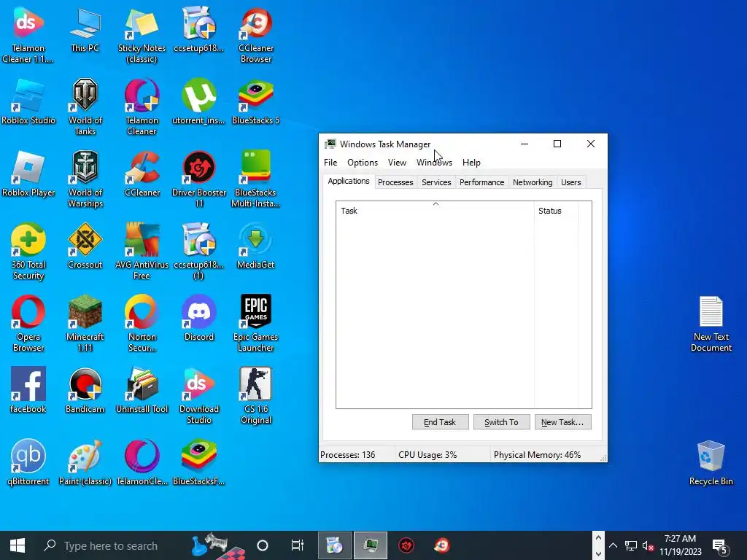Screen dimensions: 747x560
Task: Open volume control in system tray
Action: pos(648,545)
